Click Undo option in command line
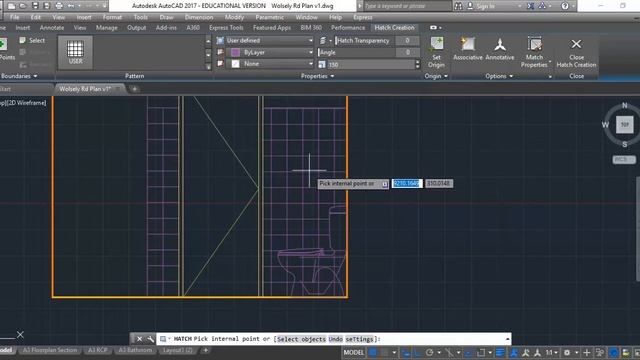Image resolution: width=640 pixels, height=360 pixels. coord(336,339)
